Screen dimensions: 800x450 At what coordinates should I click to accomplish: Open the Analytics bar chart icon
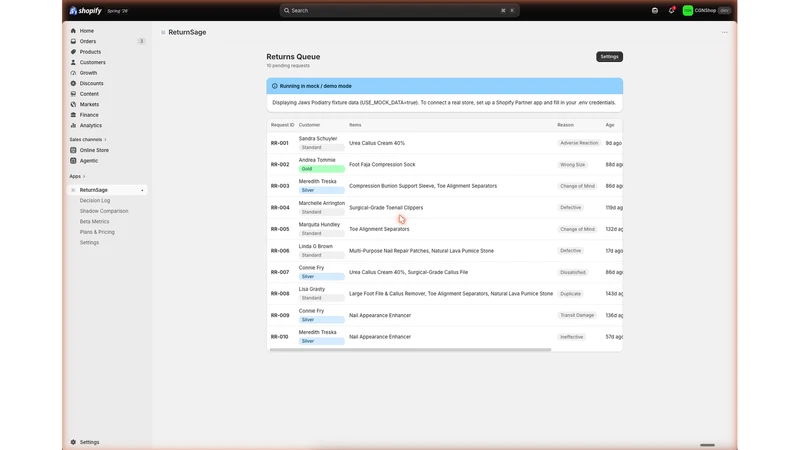tap(73, 126)
